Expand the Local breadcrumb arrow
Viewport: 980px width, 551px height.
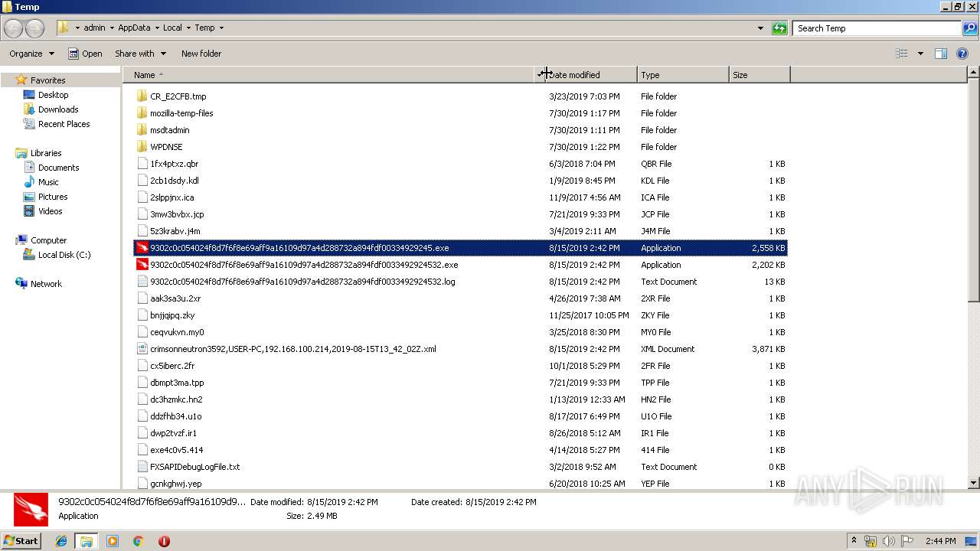pyautogui.click(x=188, y=28)
